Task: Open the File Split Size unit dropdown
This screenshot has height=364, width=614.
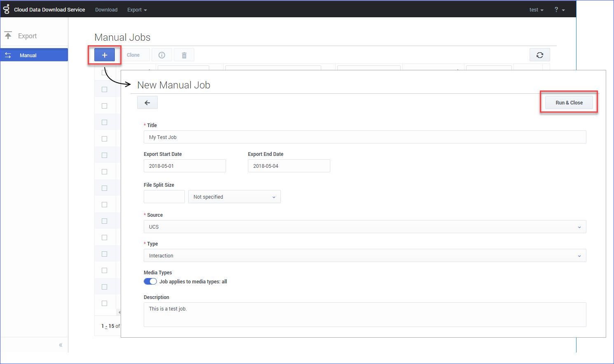Action: [x=234, y=197]
